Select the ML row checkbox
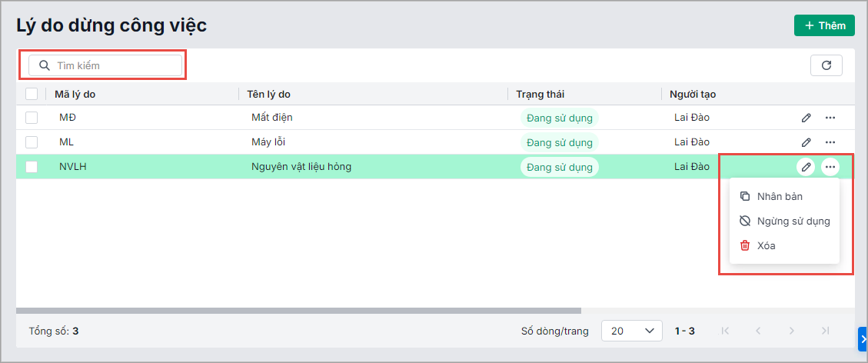The width and height of the screenshot is (868, 363). point(32,142)
